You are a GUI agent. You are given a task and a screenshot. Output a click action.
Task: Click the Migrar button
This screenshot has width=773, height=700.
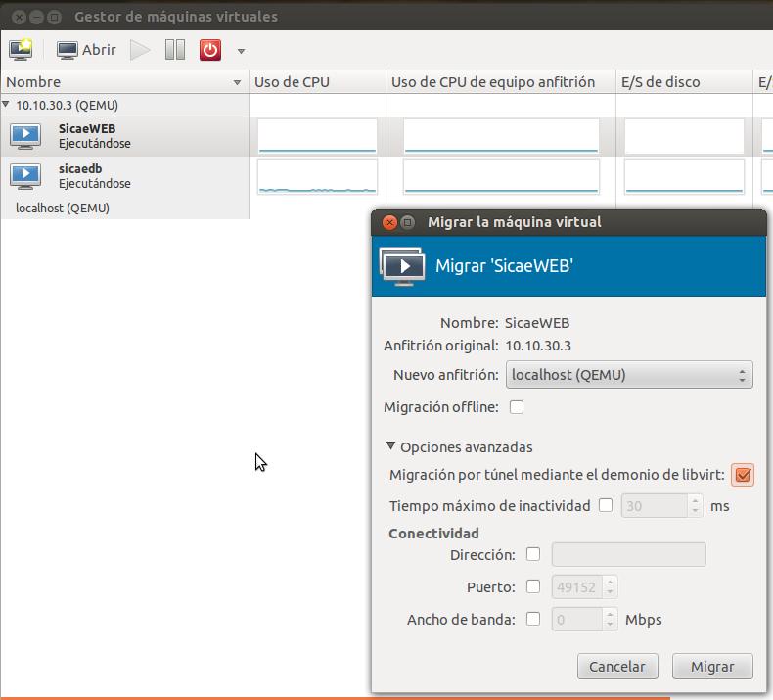[x=712, y=667]
